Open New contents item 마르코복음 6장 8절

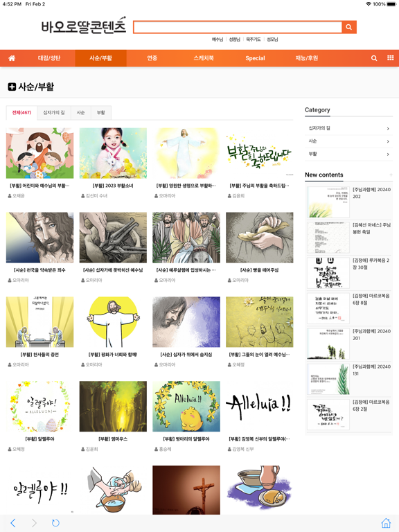click(x=349, y=308)
